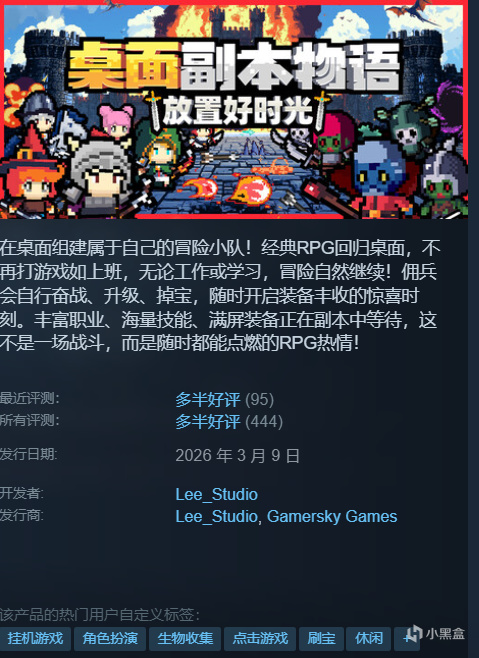The height and width of the screenshot is (658, 479).
Task: Select the 挂机游戏 tag
Action: point(35,639)
